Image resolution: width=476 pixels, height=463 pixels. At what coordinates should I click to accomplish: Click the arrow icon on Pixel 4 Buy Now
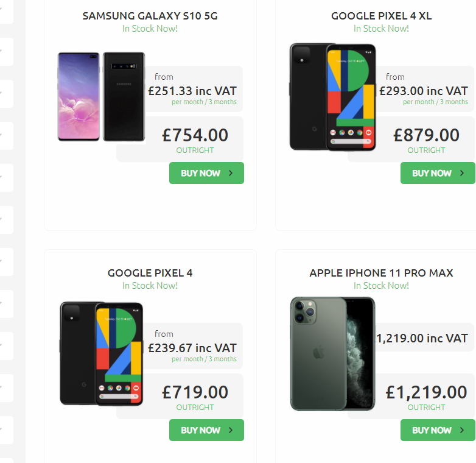pyautogui.click(x=231, y=430)
